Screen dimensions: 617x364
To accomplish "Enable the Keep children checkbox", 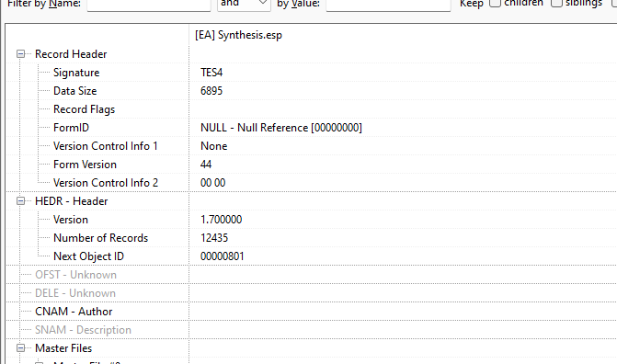I will 495,3.
